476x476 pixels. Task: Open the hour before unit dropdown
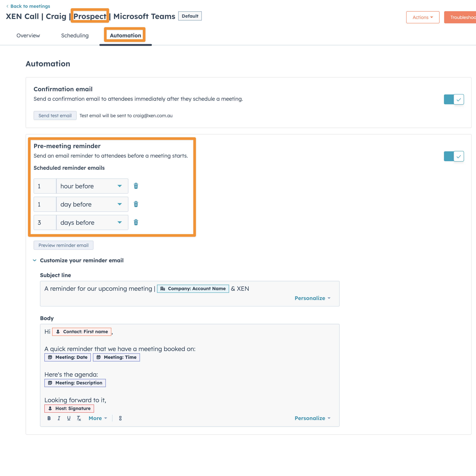(92, 186)
